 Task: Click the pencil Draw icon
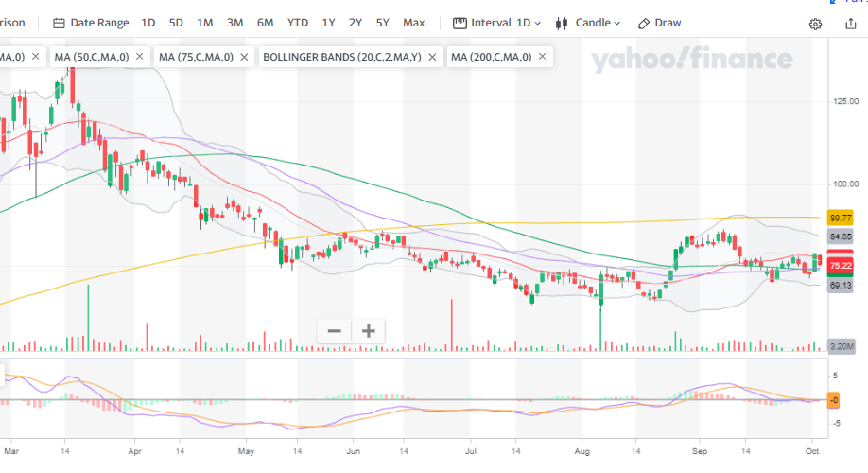tap(643, 24)
